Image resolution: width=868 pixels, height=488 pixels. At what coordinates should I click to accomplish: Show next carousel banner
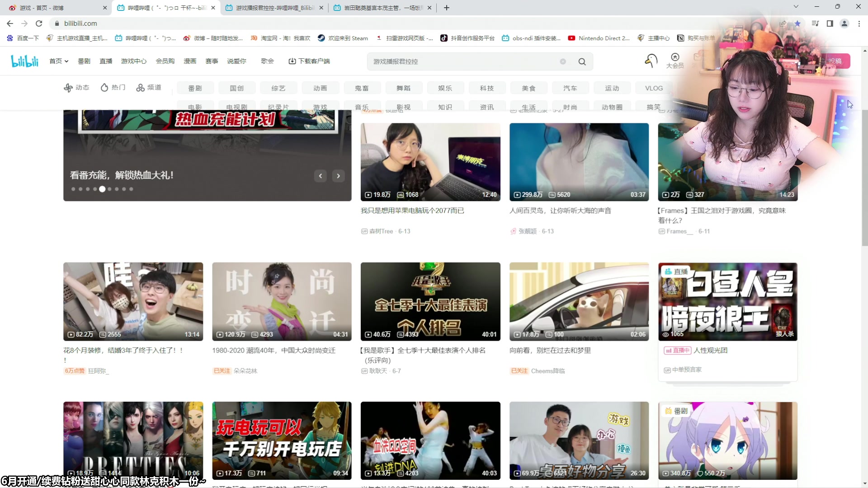click(x=339, y=176)
